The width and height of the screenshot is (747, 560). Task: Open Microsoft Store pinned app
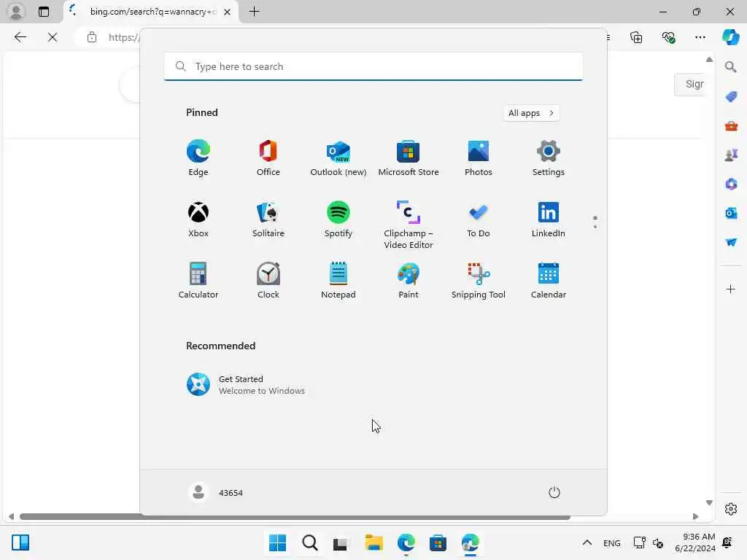tap(409, 158)
